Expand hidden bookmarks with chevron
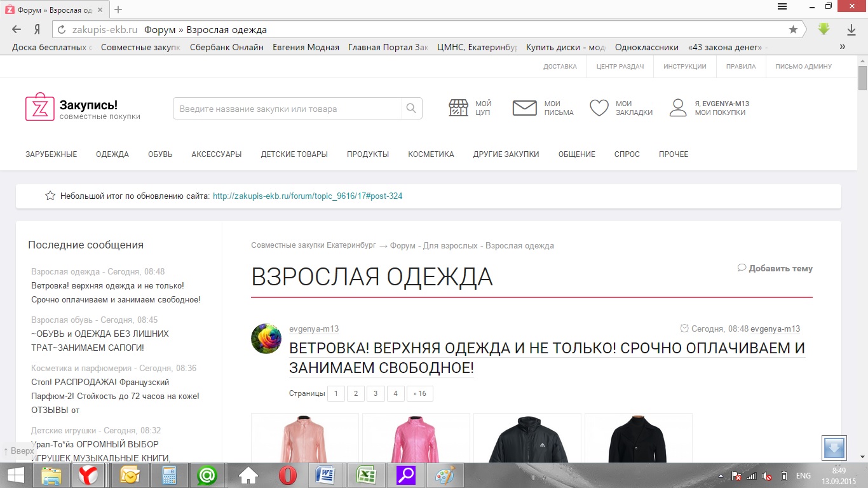Image resolution: width=868 pixels, height=488 pixels. [843, 47]
